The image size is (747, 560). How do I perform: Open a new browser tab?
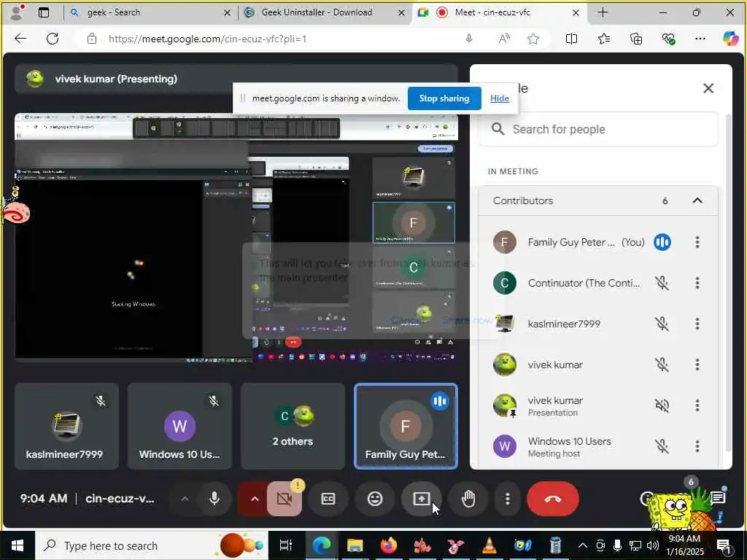point(602,12)
